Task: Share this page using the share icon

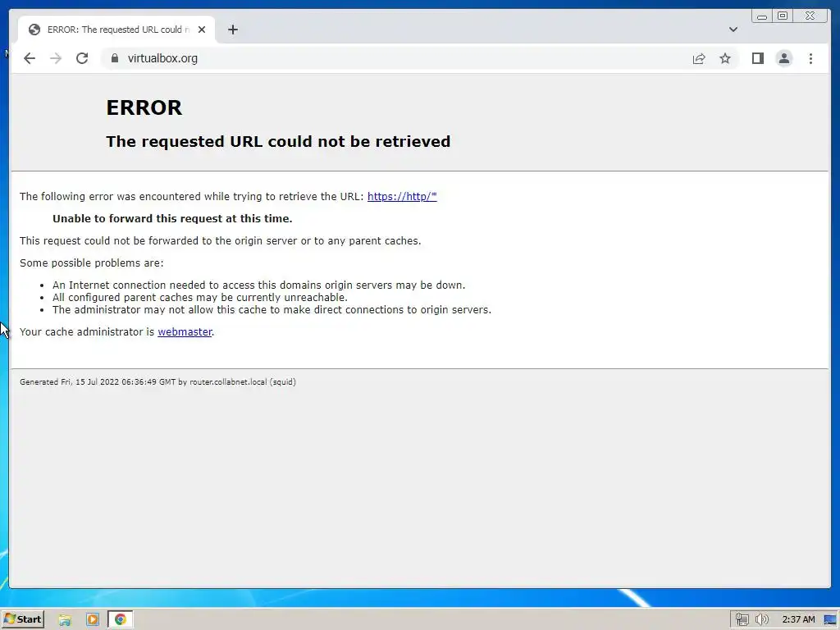Action: [x=699, y=58]
